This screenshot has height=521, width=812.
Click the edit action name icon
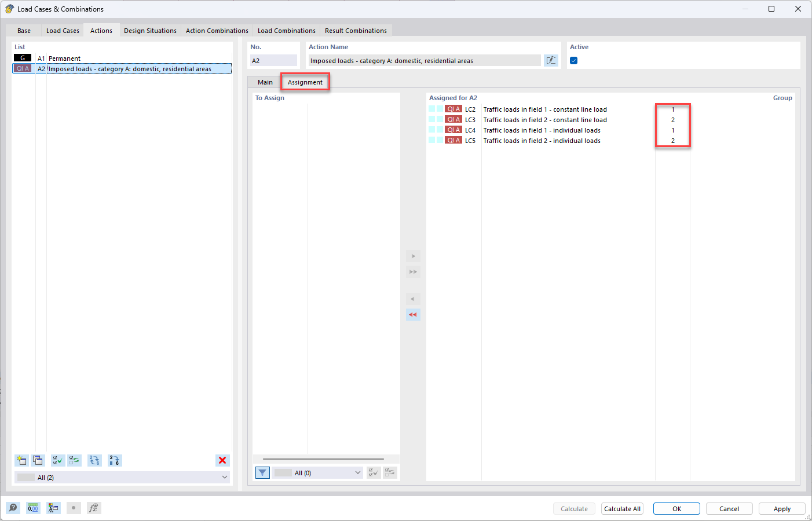[551, 60]
